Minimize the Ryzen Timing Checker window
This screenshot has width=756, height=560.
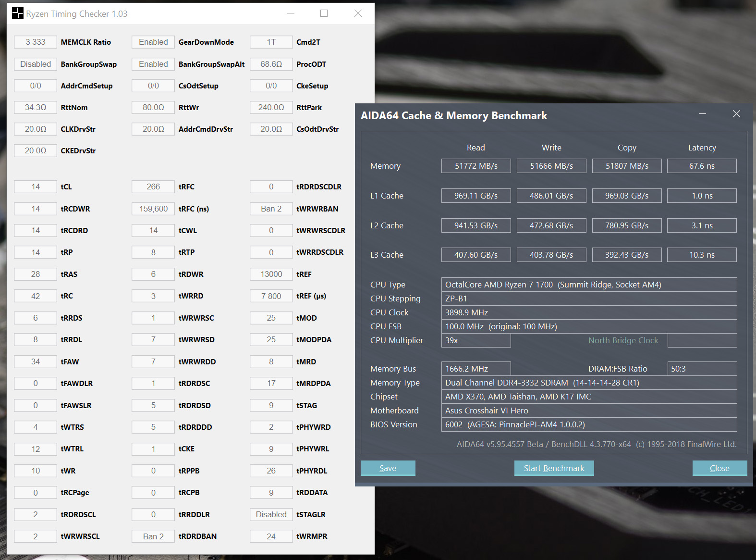tap(291, 13)
